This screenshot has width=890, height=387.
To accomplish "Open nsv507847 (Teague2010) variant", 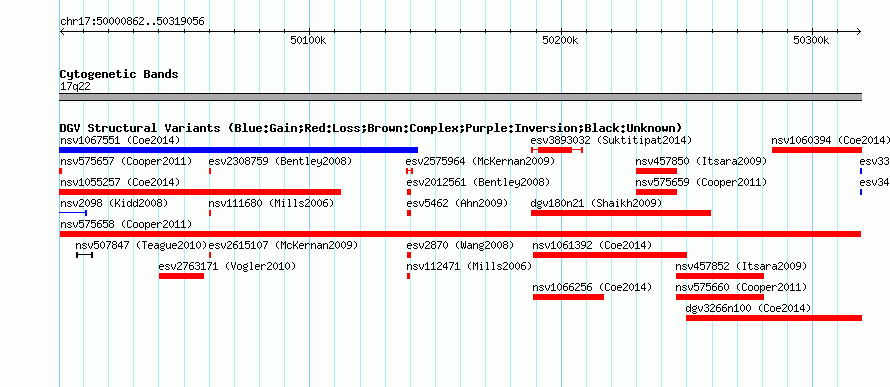I will pyautogui.click(x=141, y=245).
